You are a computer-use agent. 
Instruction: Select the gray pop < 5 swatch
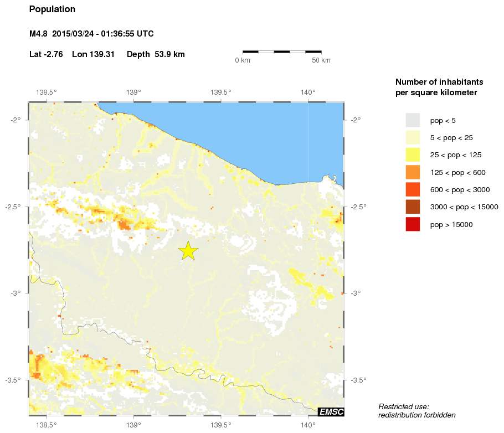click(413, 120)
